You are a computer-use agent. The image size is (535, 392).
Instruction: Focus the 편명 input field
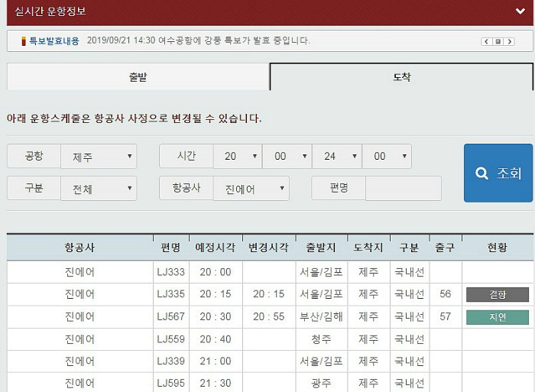404,188
